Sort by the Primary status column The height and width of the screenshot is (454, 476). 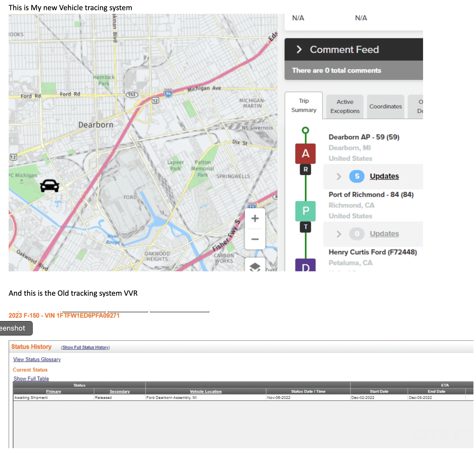[53, 391]
